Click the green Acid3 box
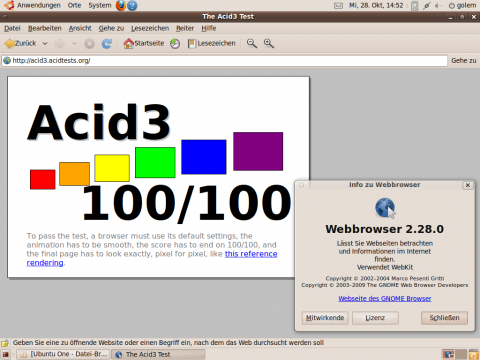 coord(155,162)
